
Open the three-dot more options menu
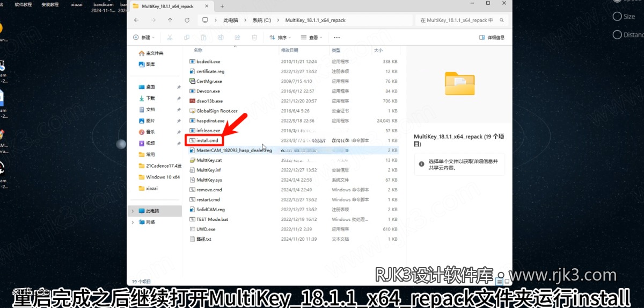[x=336, y=38]
